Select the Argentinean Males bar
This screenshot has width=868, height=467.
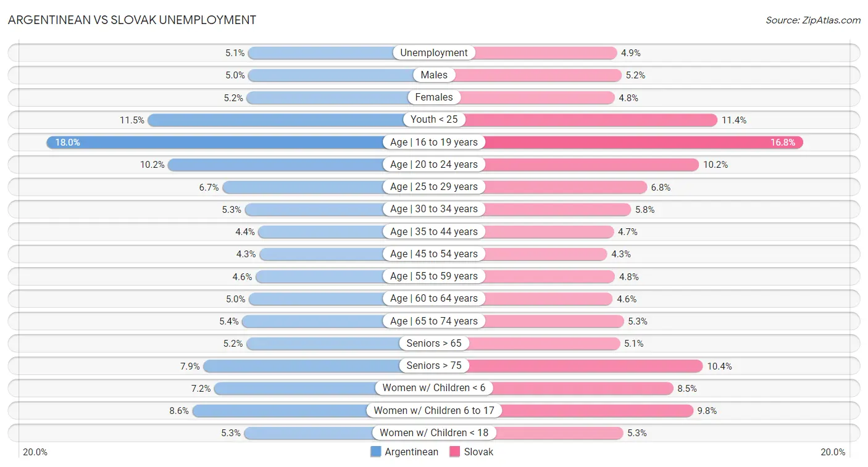330,75
